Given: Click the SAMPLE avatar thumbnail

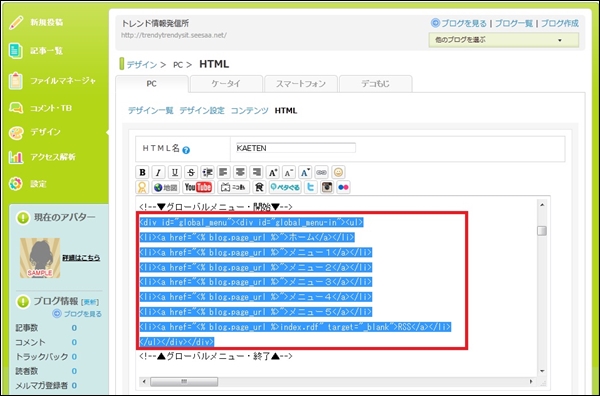Looking at the screenshot, I should [x=40, y=258].
